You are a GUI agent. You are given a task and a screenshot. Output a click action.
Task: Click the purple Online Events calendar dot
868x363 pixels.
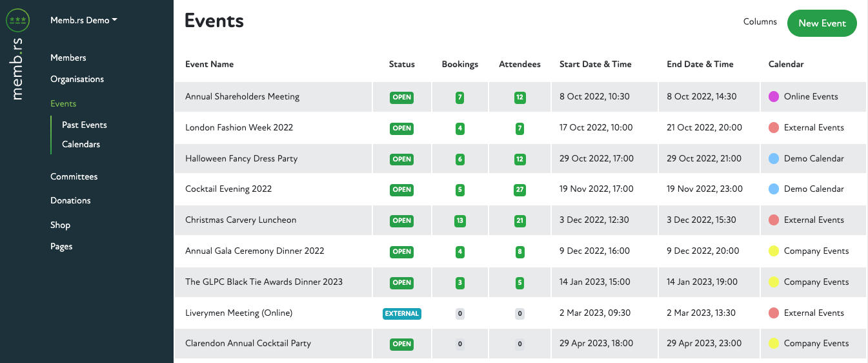pyautogui.click(x=774, y=97)
